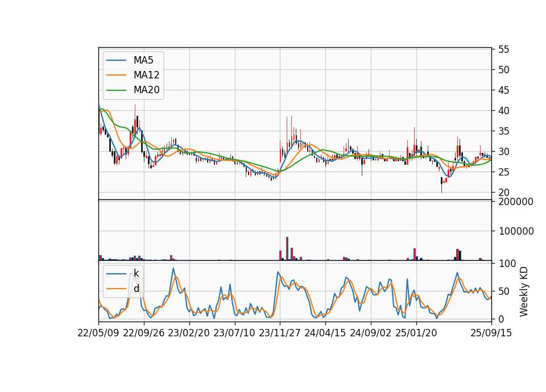The height and width of the screenshot is (392, 546).
Task: Click the 23/07/10 date label
Action: pos(234,333)
